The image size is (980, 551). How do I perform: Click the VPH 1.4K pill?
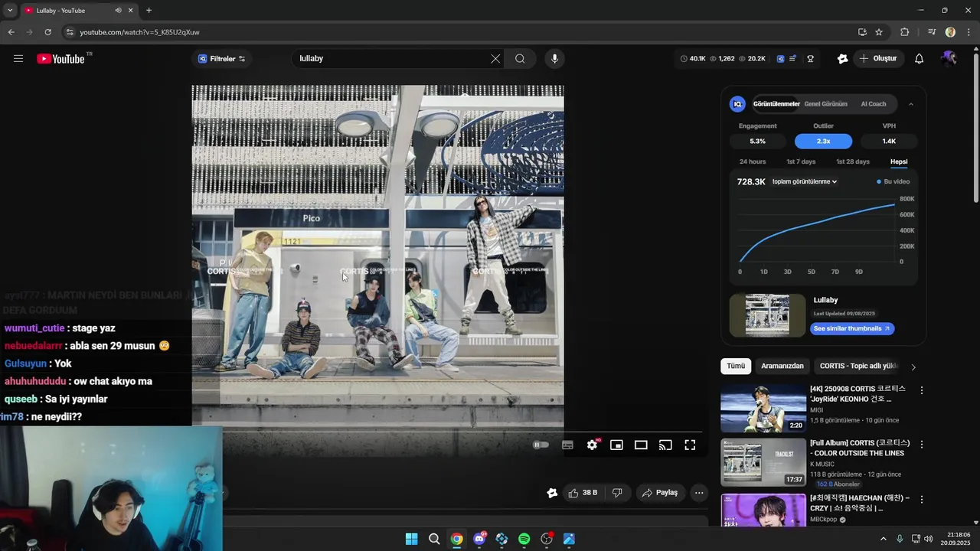[889, 141]
